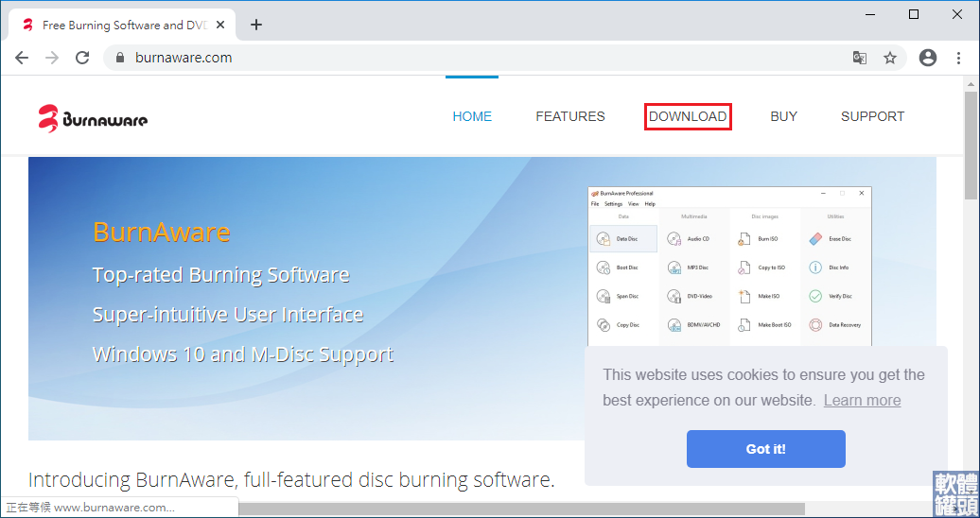Click the horizontal scrollbar thumb
980x518 pixels.
pyautogui.click(x=521, y=509)
